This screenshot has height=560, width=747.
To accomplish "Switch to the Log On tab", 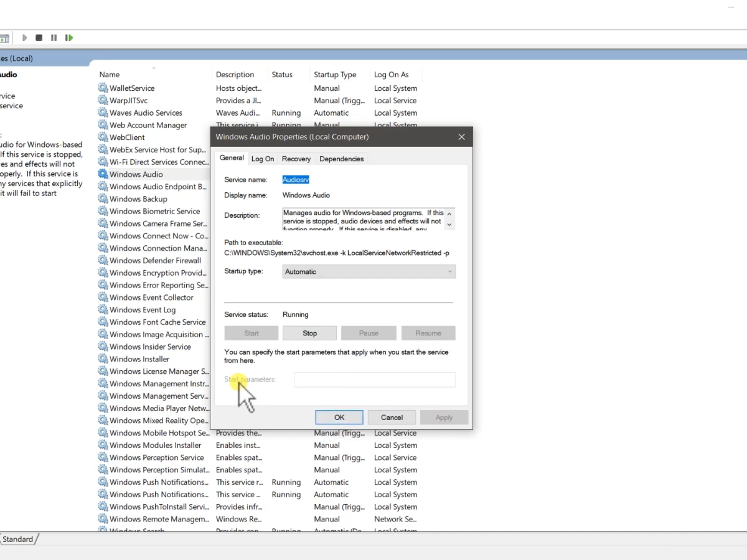I will [x=262, y=159].
